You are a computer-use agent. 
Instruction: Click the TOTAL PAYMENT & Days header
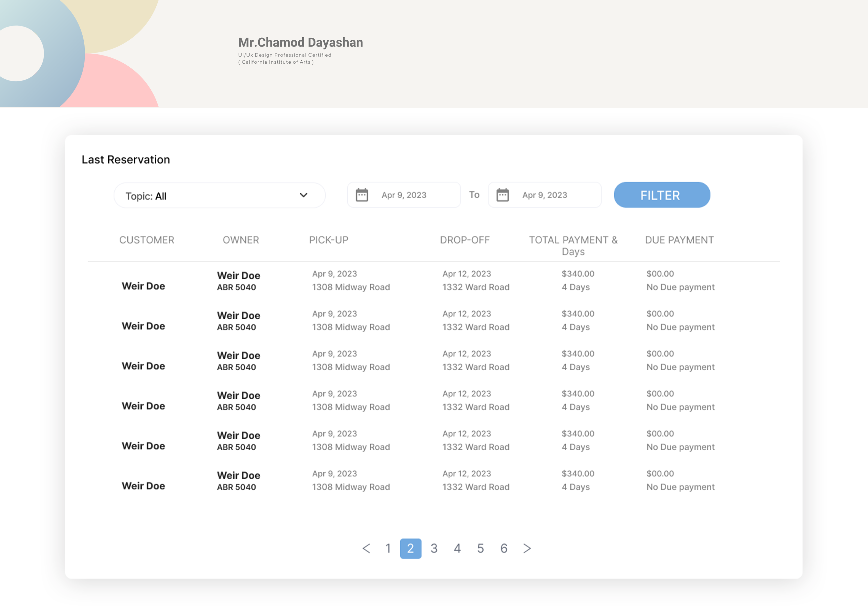click(x=573, y=246)
